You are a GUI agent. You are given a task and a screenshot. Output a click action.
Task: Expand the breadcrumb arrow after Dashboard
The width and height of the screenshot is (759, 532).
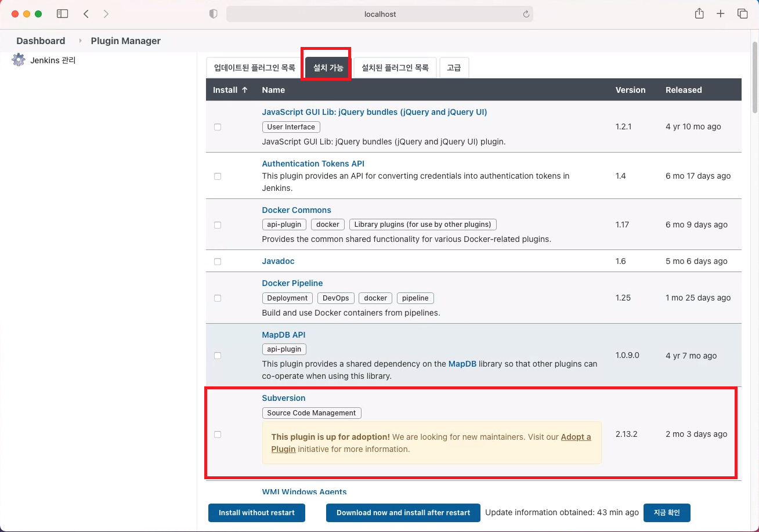point(79,41)
